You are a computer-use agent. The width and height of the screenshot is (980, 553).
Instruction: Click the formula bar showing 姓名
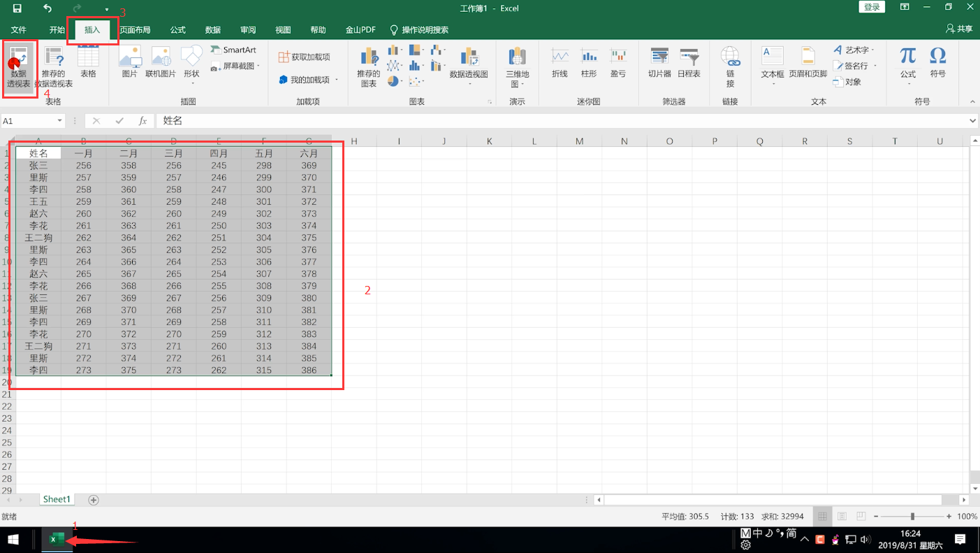click(562, 121)
